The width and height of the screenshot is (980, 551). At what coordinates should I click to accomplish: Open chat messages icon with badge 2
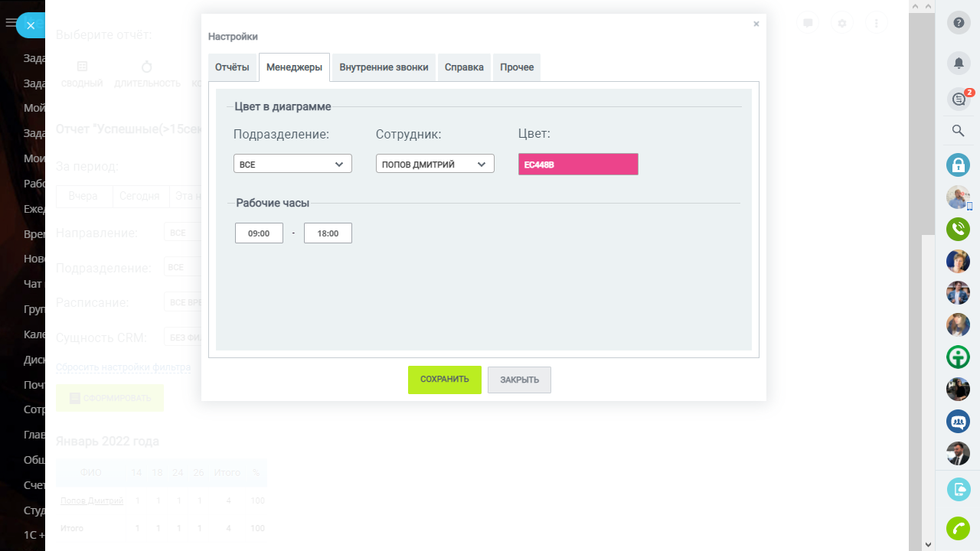click(959, 99)
